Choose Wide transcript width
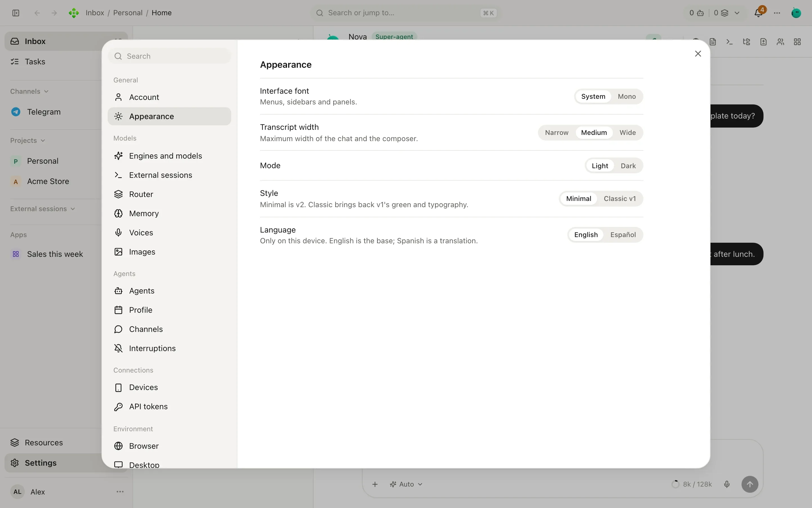812x508 pixels. pos(627,133)
